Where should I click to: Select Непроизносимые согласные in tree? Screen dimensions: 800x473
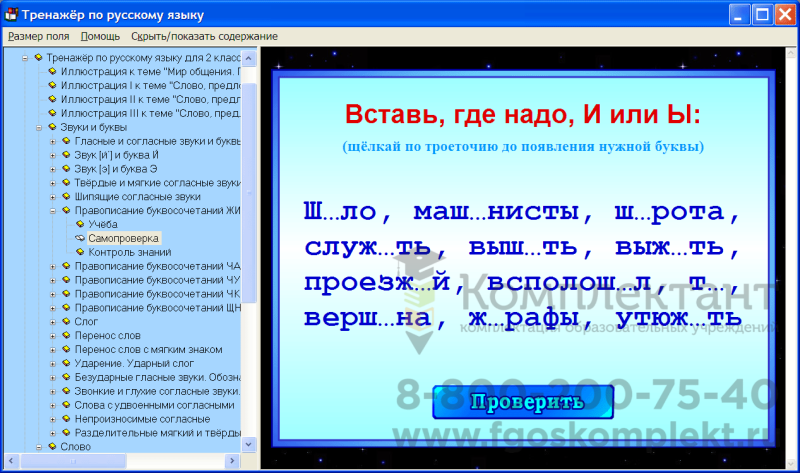[142, 419]
